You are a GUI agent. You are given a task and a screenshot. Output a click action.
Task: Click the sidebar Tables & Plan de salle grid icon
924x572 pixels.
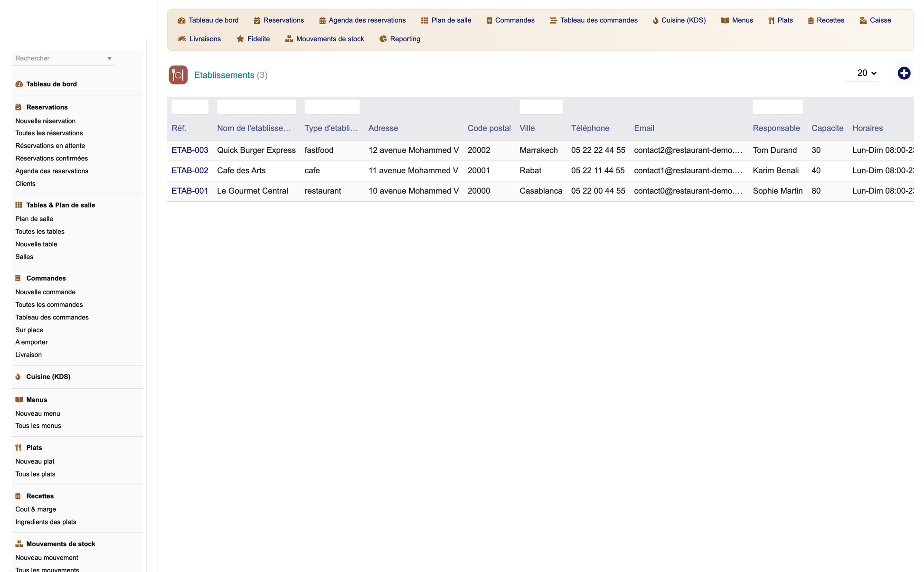point(19,205)
